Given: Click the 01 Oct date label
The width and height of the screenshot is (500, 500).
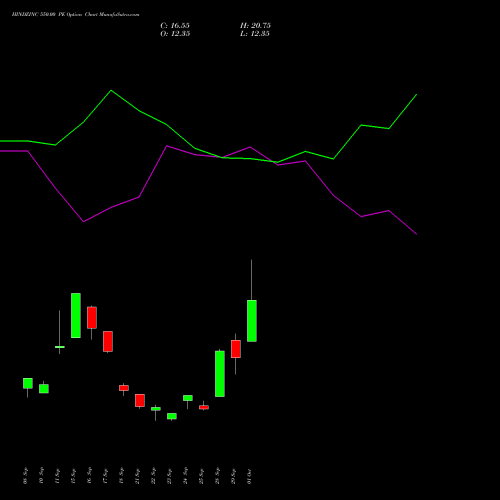Looking at the screenshot, I should pos(250,476).
